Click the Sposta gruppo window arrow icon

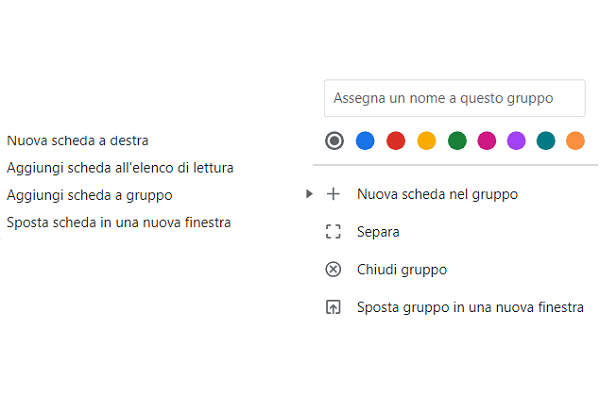[334, 308]
